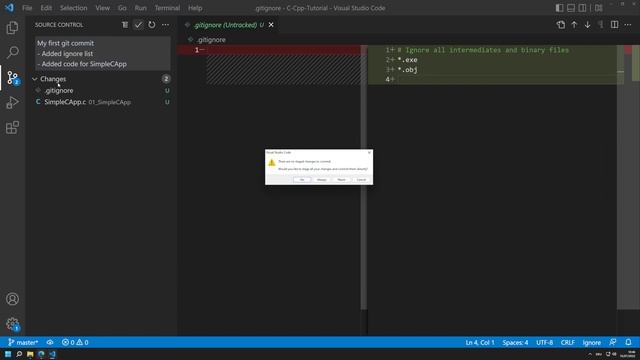The height and width of the screenshot is (360, 640).
Task: Select .gitignore in Changes list
Action: click(102, 91)
